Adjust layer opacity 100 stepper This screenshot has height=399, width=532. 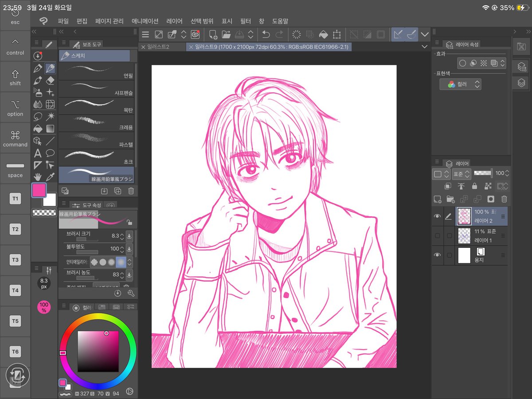tap(508, 173)
